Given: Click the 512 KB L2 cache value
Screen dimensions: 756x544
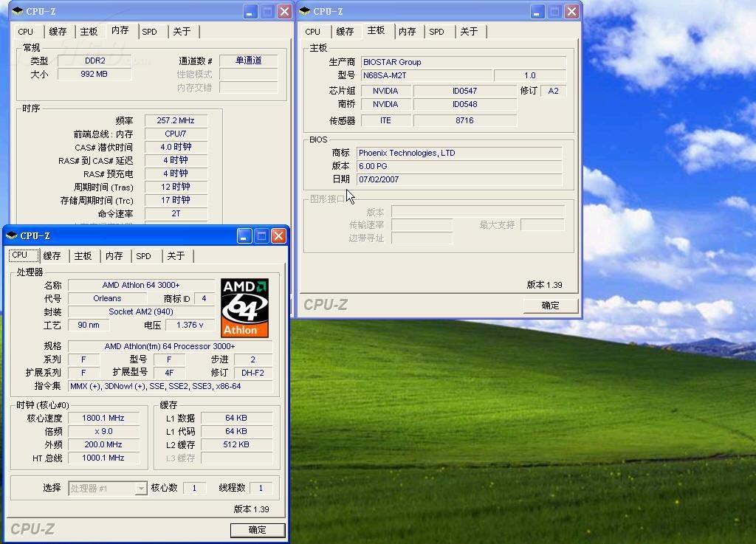Looking at the screenshot, I should (236, 445).
